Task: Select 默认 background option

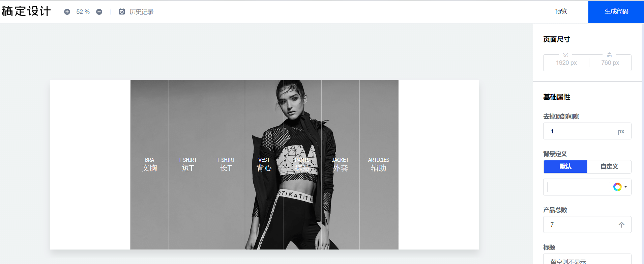Action: [565, 166]
